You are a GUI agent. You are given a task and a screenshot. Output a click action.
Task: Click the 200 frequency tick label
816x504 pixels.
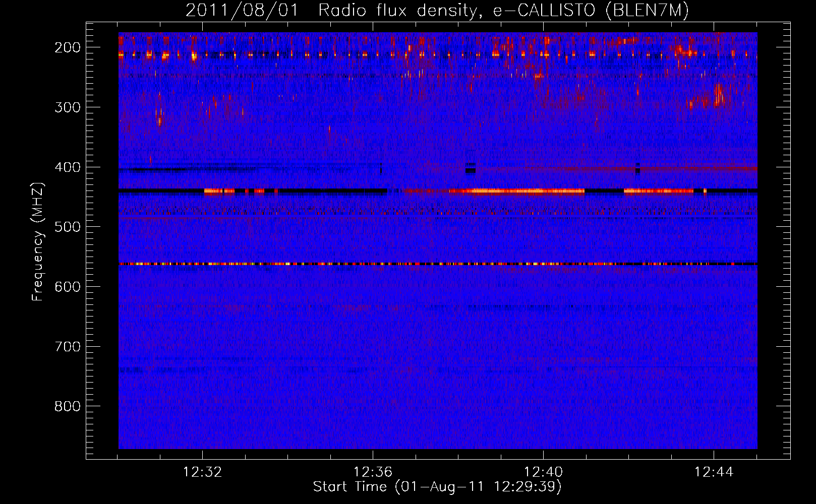coord(68,47)
